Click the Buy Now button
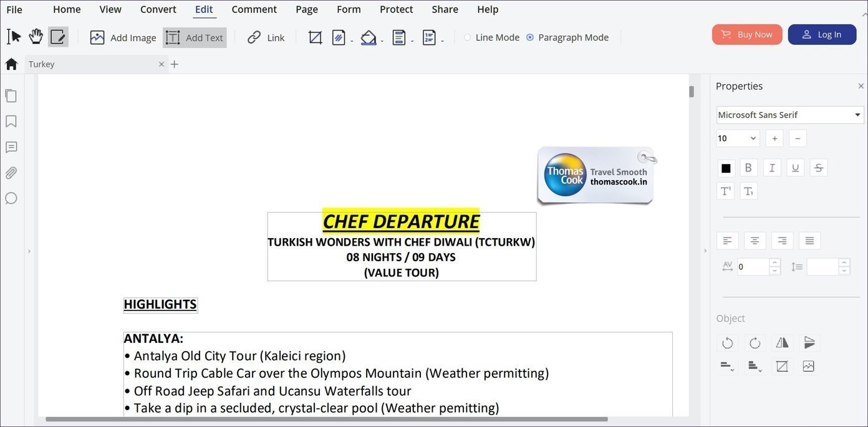The width and height of the screenshot is (868, 427). 747,34
